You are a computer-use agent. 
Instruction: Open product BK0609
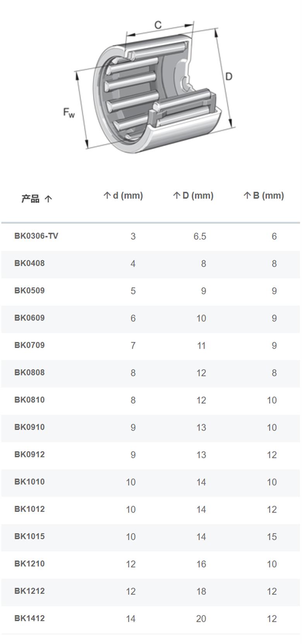tap(29, 318)
